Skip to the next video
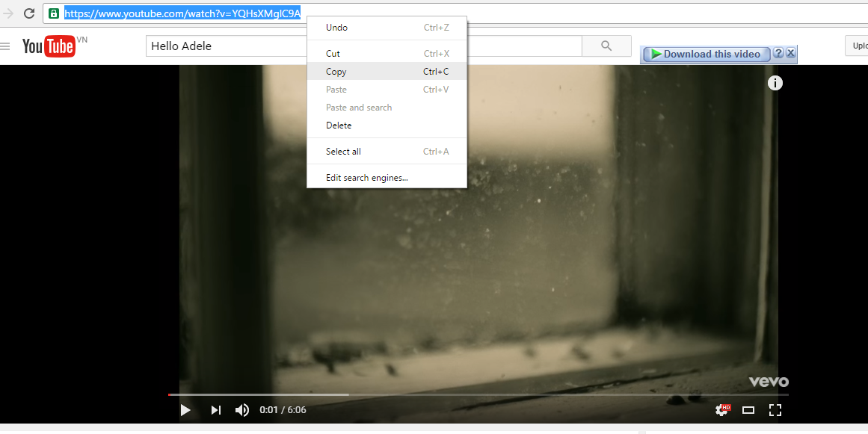 tap(216, 409)
